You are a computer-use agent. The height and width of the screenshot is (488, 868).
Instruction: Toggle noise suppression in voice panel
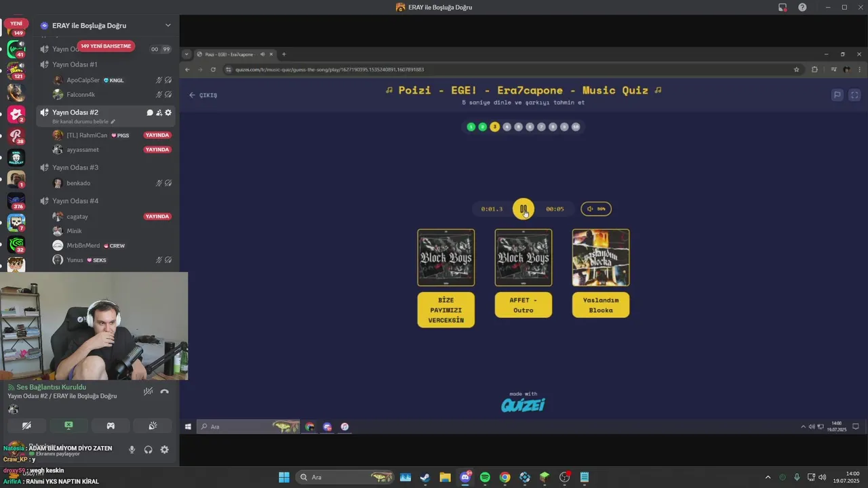tap(149, 391)
